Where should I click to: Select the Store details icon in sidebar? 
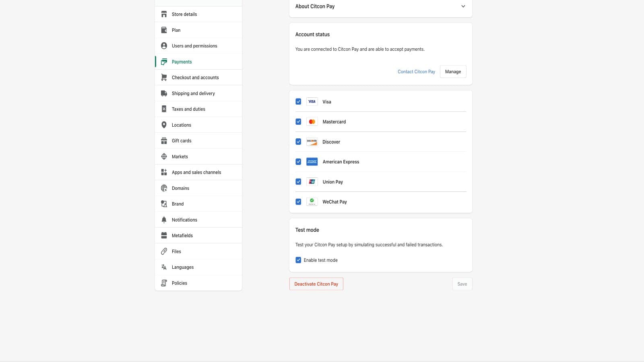164,14
